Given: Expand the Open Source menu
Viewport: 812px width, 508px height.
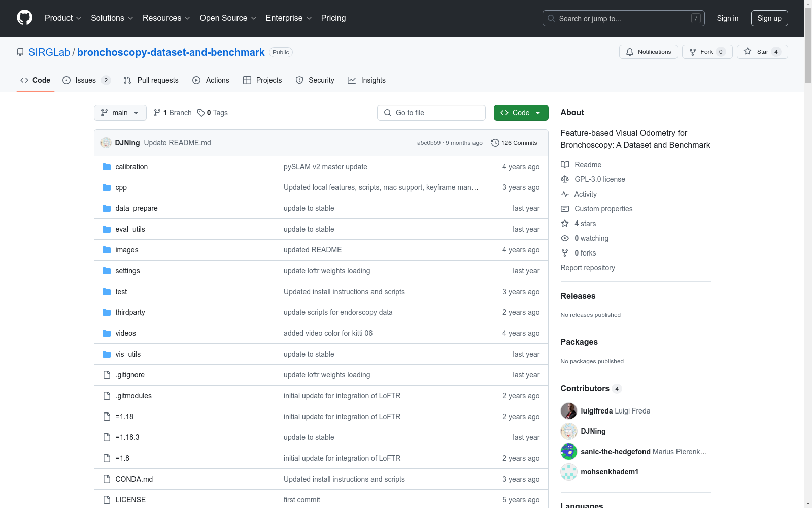Looking at the screenshot, I should [228, 18].
